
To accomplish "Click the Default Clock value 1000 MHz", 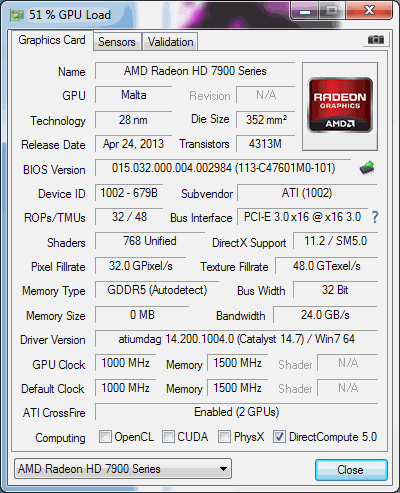I will (126, 388).
